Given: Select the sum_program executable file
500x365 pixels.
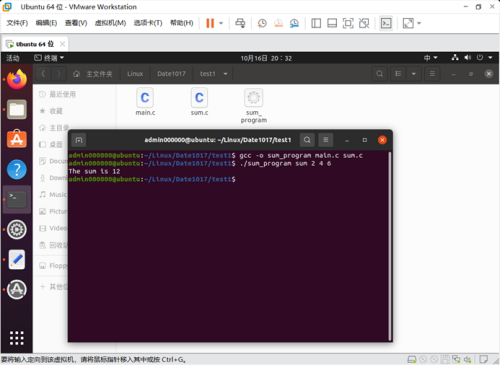Looking at the screenshot, I should pos(254,106).
